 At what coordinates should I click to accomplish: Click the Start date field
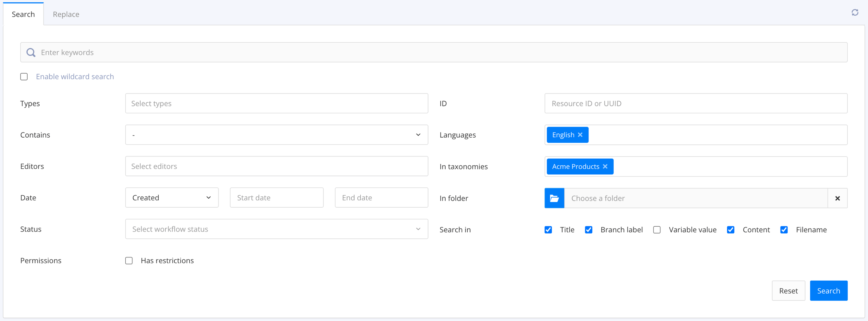pyautogui.click(x=276, y=198)
